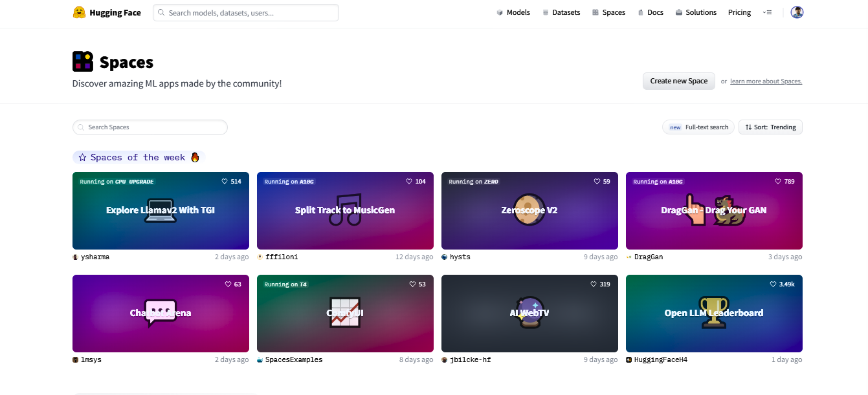
Task: Click the magnifier icon in top search bar
Action: 161,13
